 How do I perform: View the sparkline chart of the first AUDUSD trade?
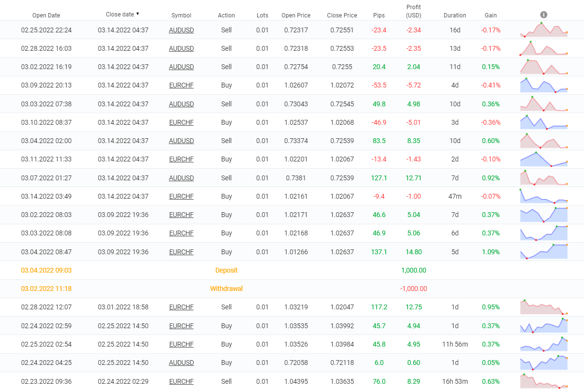[543, 29]
